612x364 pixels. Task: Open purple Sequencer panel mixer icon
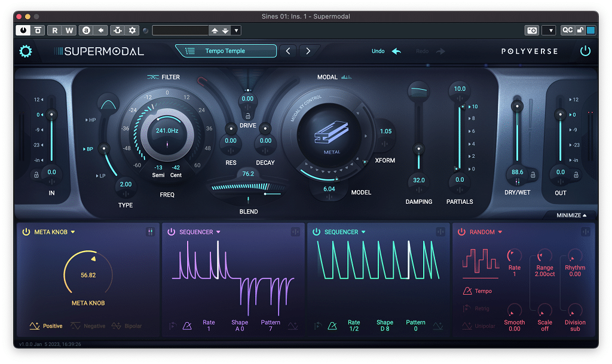tap(295, 232)
